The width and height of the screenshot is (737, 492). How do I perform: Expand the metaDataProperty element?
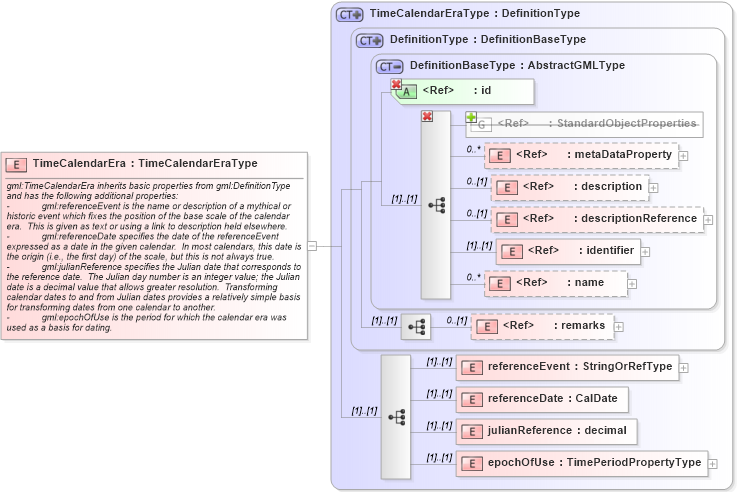(x=683, y=156)
